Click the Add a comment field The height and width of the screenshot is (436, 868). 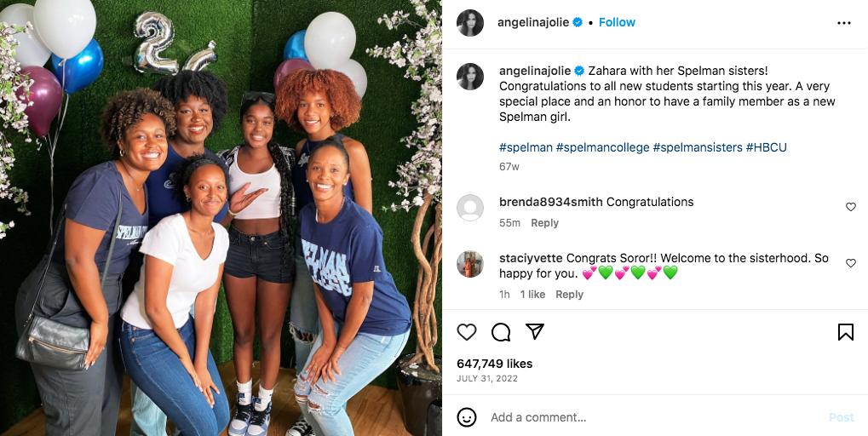647,417
